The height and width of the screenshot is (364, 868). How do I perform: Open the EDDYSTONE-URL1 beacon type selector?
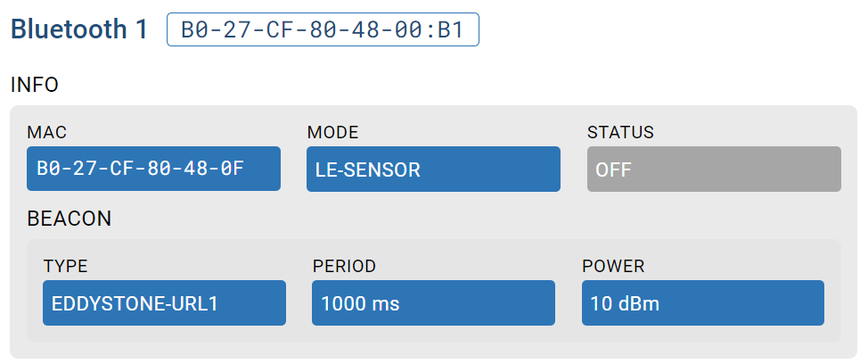coord(164,303)
